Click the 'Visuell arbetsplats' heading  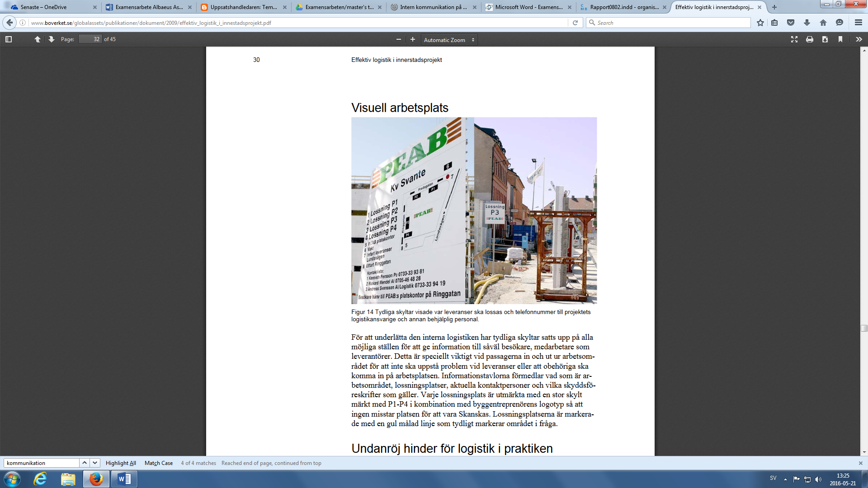tap(400, 108)
